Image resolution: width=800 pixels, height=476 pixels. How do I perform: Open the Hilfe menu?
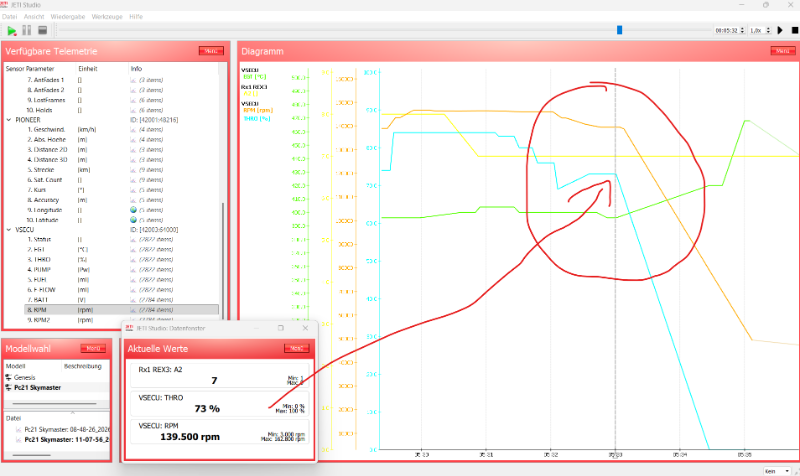pos(136,17)
